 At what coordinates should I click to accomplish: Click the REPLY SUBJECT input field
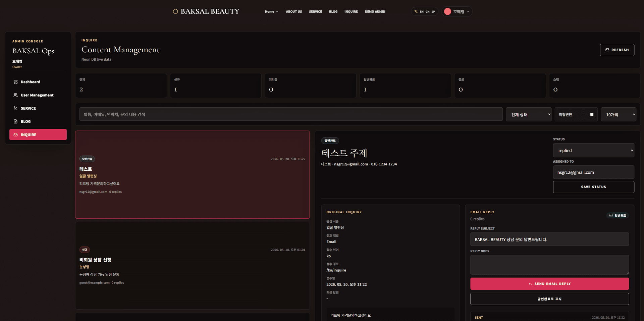pyautogui.click(x=549, y=239)
